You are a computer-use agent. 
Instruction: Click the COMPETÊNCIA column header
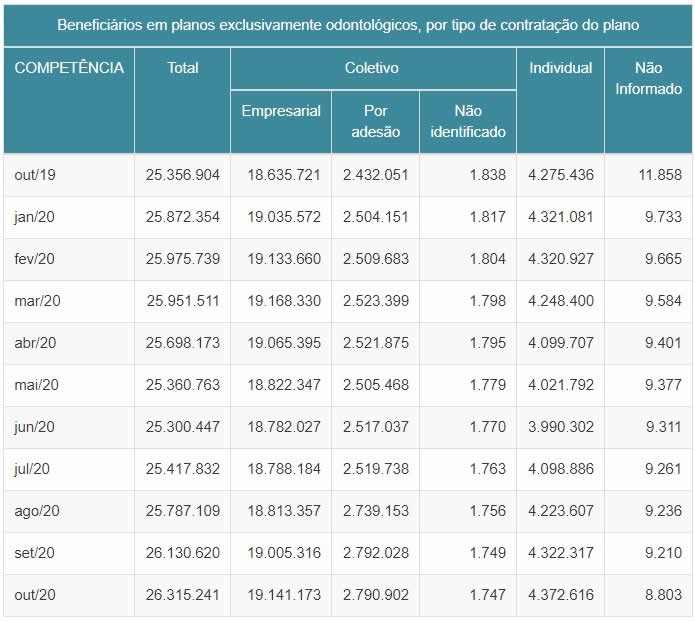click(x=69, y=68)
